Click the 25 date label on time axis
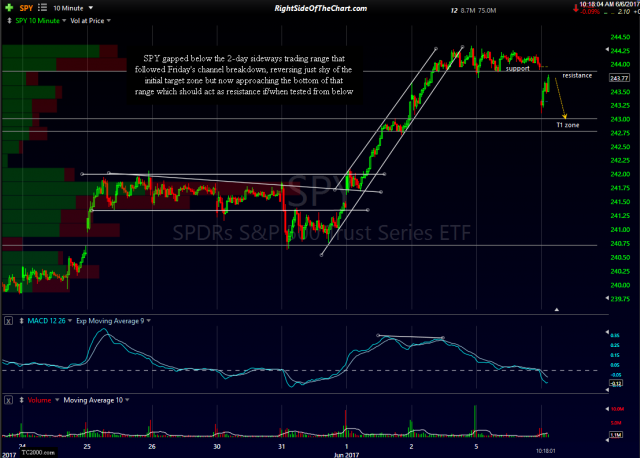Viewport: 640px width, 458px height. pos(87,447)
